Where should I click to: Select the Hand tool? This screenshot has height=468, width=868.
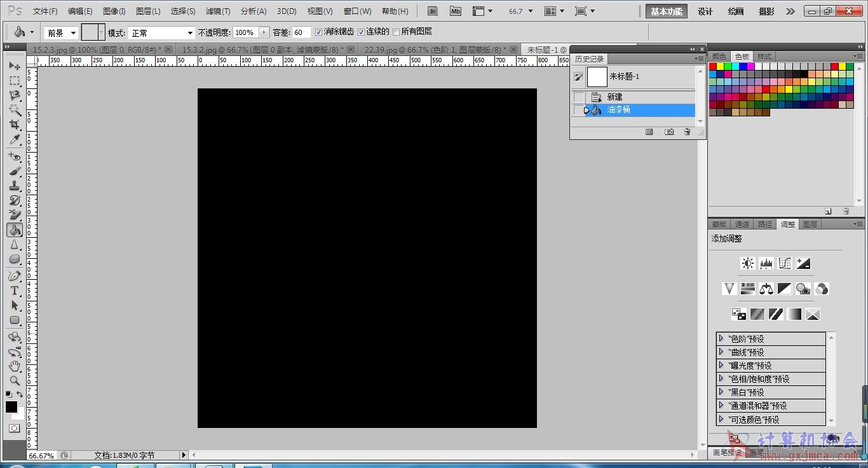[x=15, y=366]
